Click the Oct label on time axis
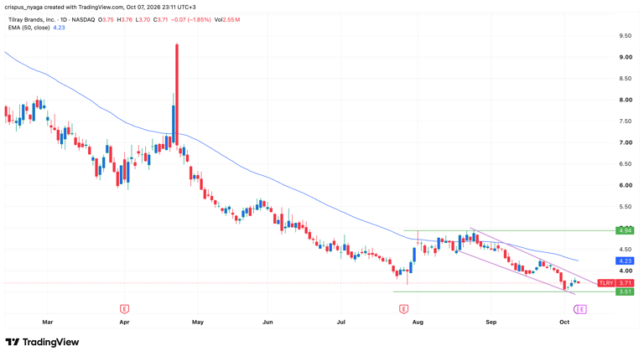The width and height of the screenshot is (644, 356). (564, 322)
